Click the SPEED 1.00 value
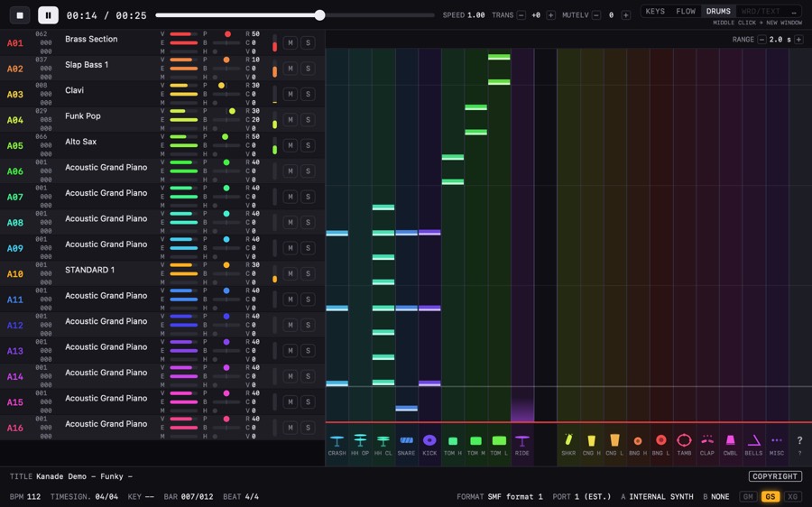Image resolution: width=812 pixels, height=507 pixels. (x=475, y=15)
